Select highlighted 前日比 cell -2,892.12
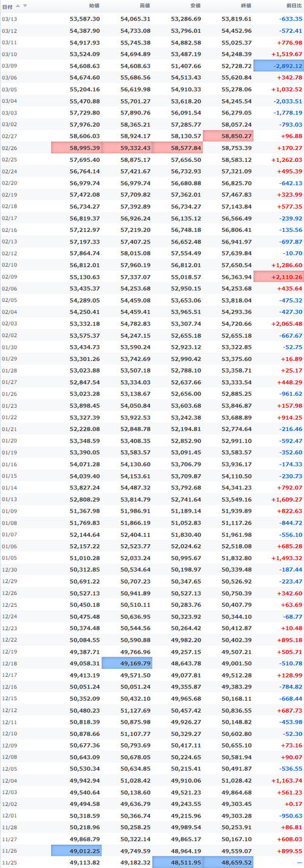This screenshot has height=868, width=304. pyautogui.click(x=278, y=66)
